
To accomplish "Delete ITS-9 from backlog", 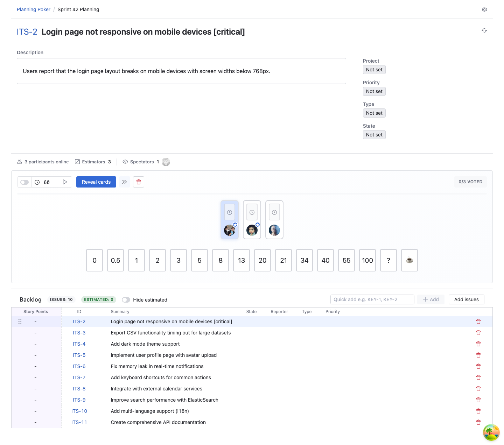I will pyautogui.click(x=478, y=400).
